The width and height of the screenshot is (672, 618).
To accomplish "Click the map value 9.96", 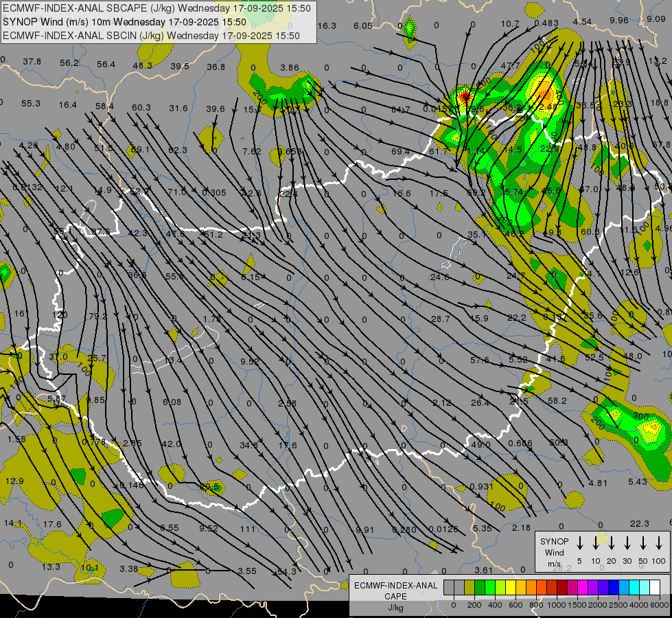I will (x=619, y=20).
